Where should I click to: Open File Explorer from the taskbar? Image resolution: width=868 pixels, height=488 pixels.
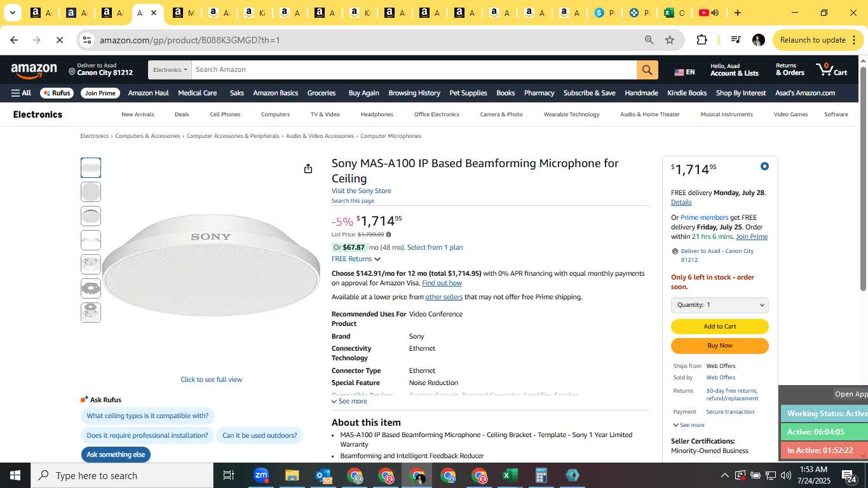292,475
